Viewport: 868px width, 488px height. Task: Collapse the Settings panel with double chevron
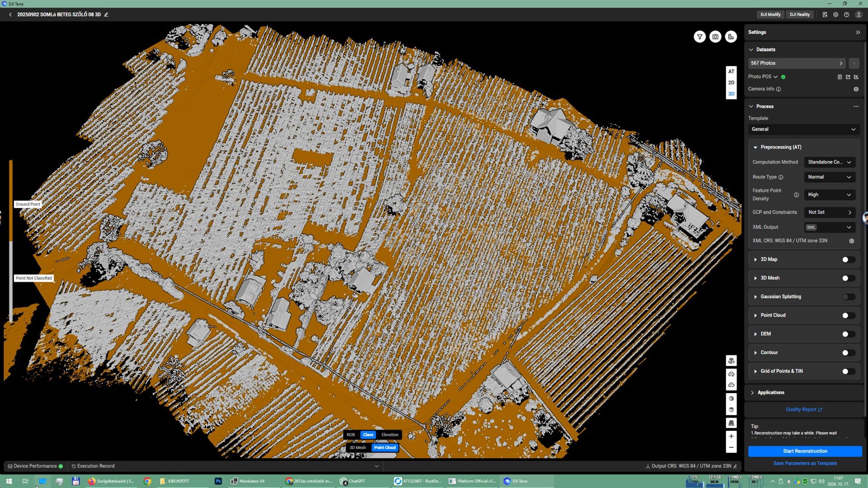click(858, 32)
